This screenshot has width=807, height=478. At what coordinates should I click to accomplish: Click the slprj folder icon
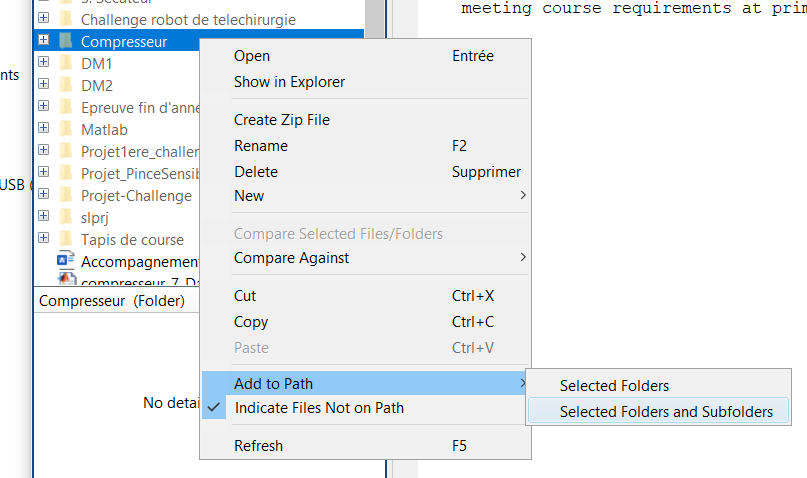point(66,217)
